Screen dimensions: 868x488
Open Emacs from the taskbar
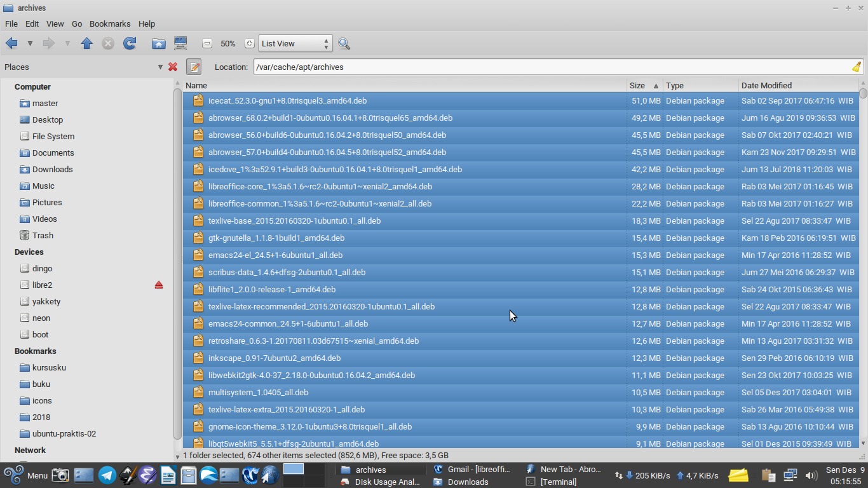147,475
